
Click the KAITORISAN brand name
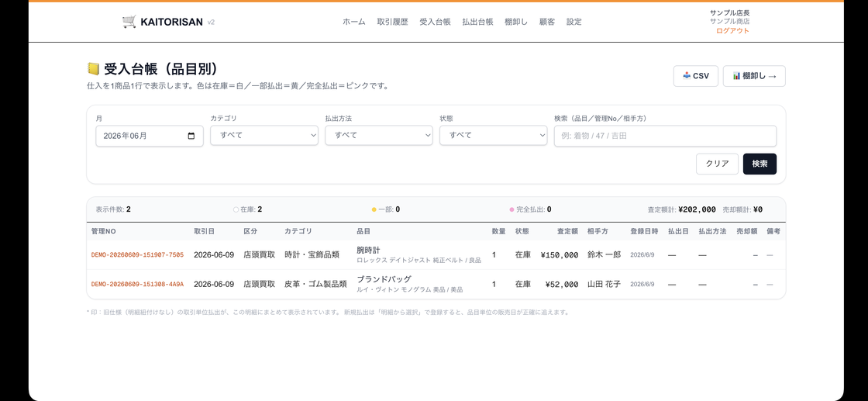coord(171,22)
